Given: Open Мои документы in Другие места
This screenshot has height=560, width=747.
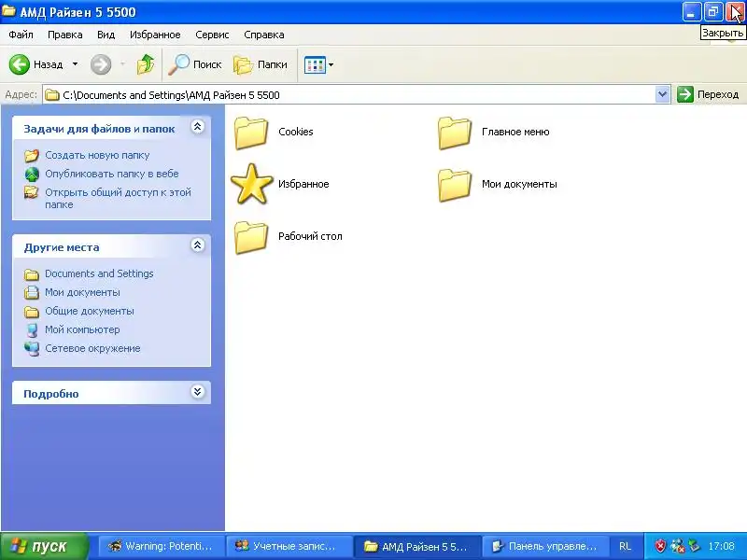Looking at the screenshot, I should coord(82,292).
